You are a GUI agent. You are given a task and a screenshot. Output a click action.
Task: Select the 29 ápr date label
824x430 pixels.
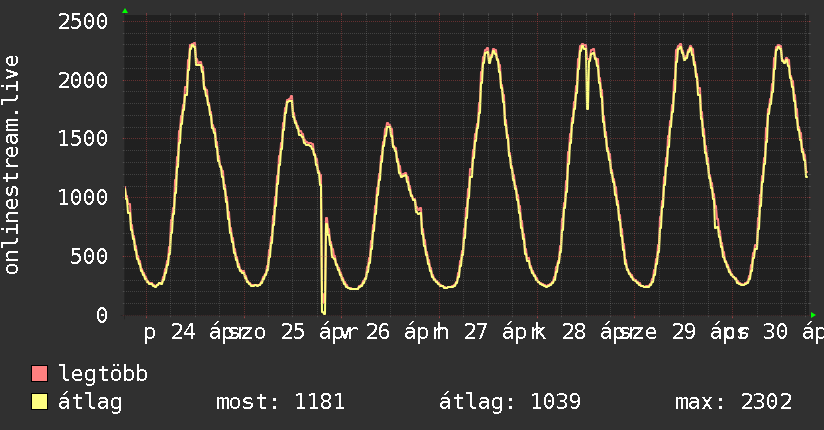tap(700, 332)
